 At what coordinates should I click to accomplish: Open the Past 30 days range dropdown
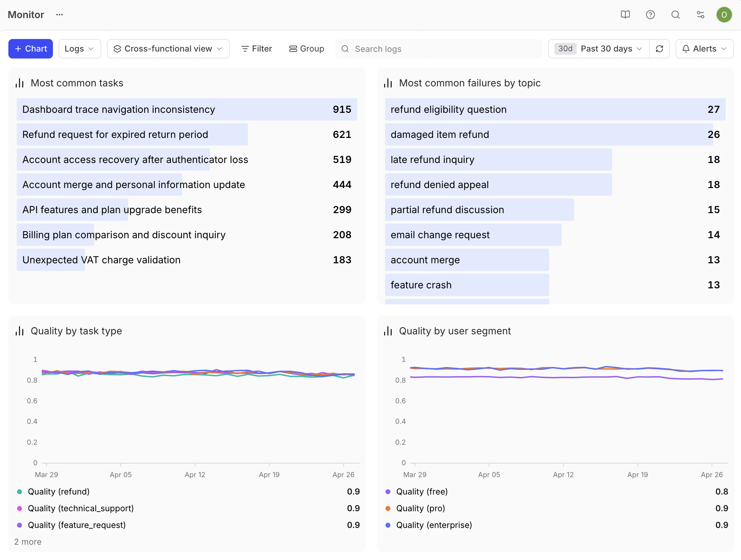tap(598, 49)
